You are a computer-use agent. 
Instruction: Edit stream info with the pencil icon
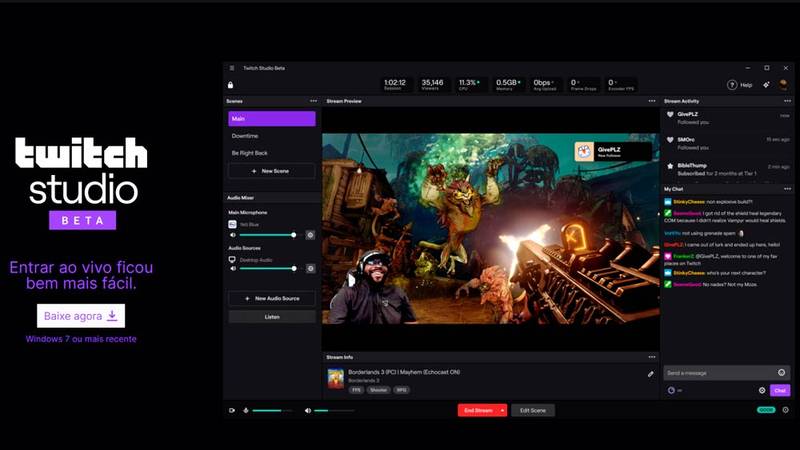click(x=651, y=374)
